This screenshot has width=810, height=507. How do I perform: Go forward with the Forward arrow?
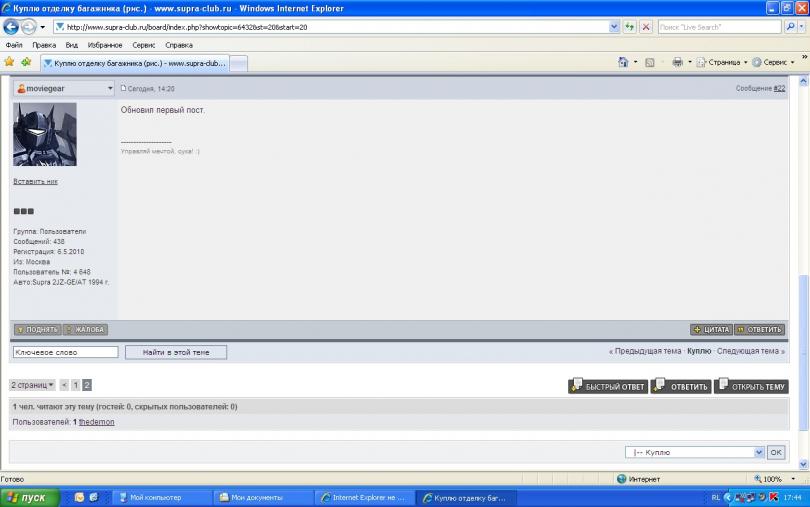tap(29, 26)
